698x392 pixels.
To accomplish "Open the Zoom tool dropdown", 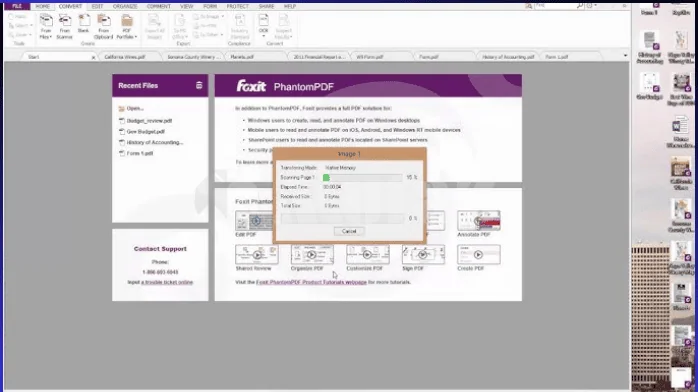I will click(20, 35).
